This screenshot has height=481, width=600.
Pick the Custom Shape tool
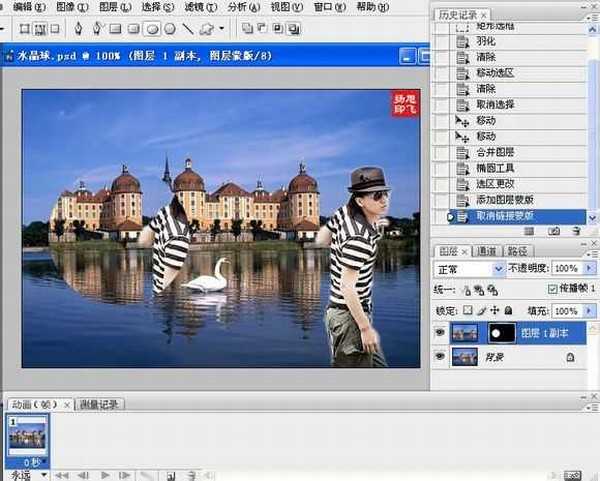[x=206, y=28]
